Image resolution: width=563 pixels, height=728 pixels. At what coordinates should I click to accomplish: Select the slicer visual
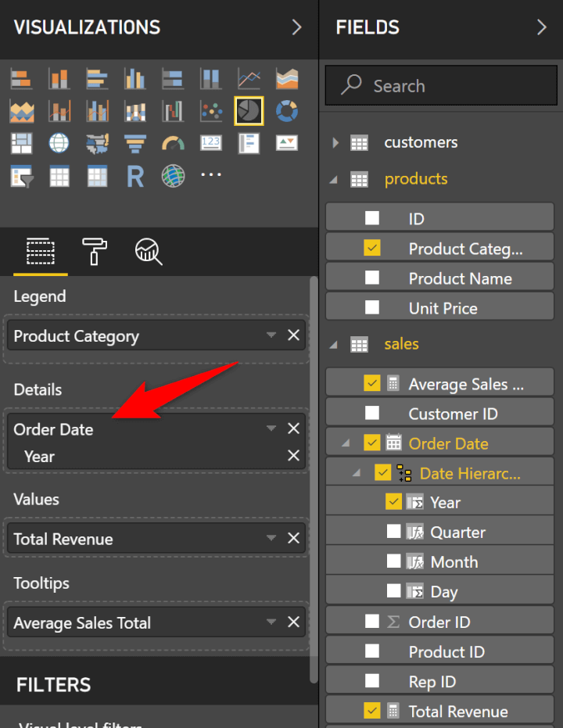click(21, 175)
